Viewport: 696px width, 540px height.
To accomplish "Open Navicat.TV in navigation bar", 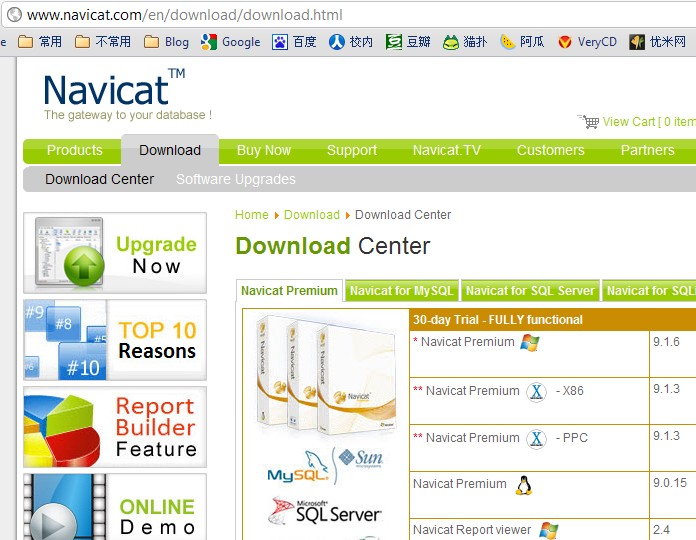I will click(447, 150).
